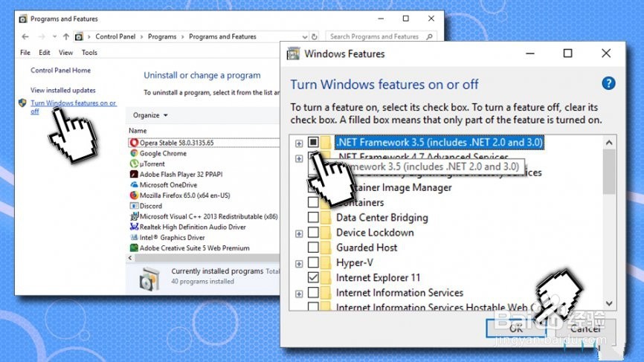Click the installed programs disc icon

(x=149, y=278)
